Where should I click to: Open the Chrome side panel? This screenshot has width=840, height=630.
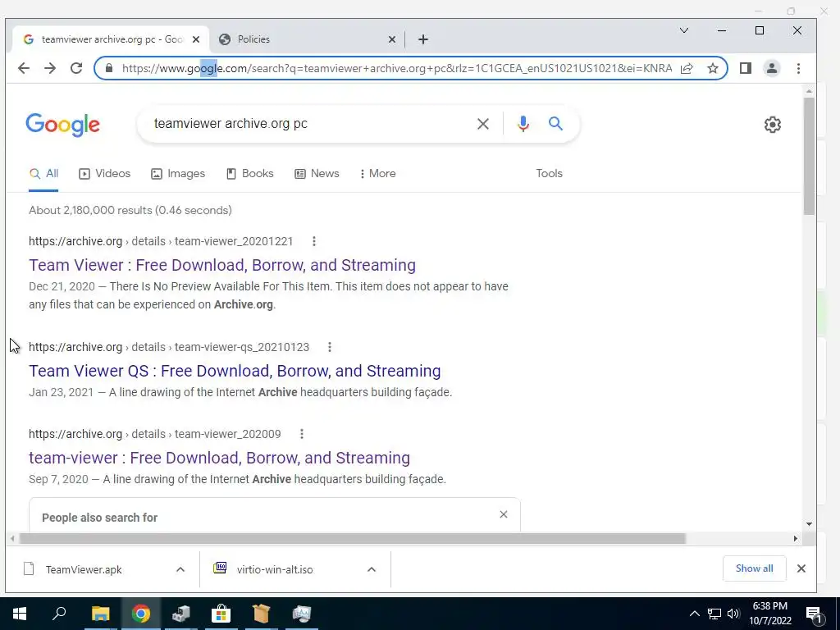pos(745,68)
